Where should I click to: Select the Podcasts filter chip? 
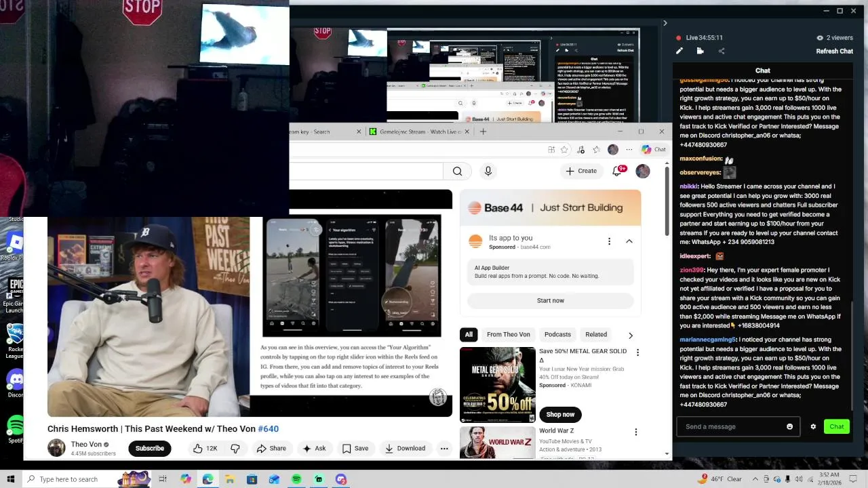tap(557, 334)
